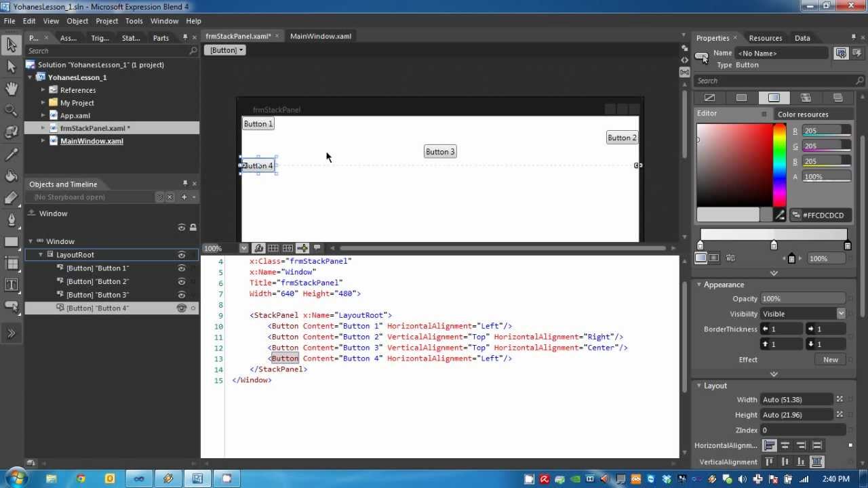Viewport: 868px width, 488px height.
Task: Open the Storyboard options dropdown arrow
Action: tap(194, 197)
